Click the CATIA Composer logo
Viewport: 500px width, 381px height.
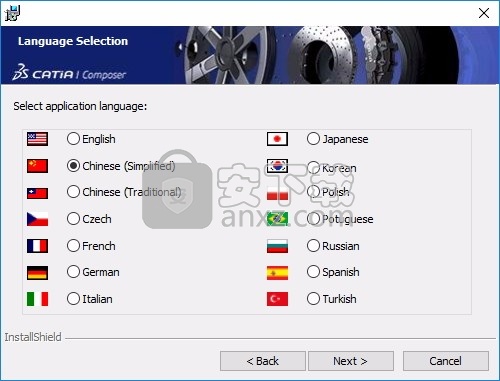click(x=69, y=73)
